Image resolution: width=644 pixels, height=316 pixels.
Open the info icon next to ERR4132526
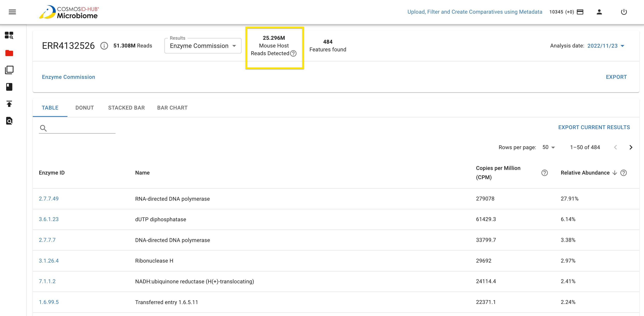(x=104, y=46)
